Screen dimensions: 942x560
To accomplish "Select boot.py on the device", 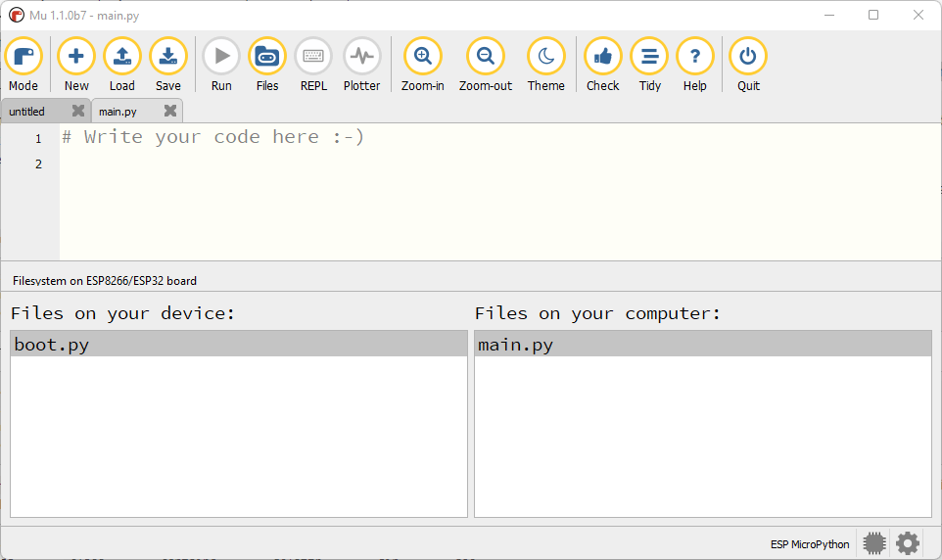I will [x=239, y=345].
